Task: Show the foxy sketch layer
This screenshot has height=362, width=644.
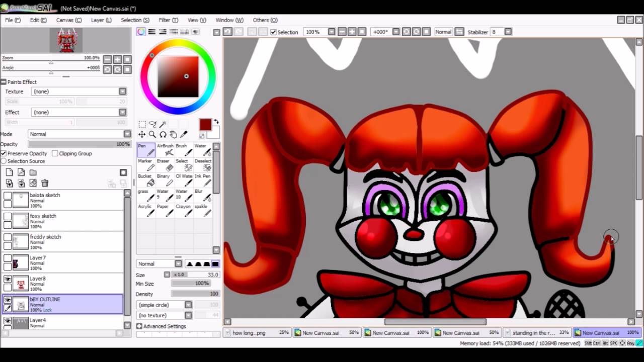Action: tap(8, 217)
